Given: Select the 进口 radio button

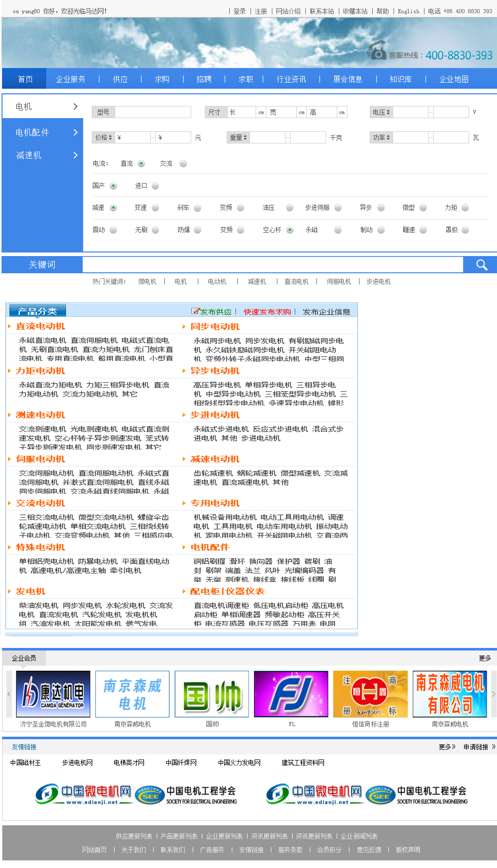Looking at the screenshot, I should [x=155, y=186].
